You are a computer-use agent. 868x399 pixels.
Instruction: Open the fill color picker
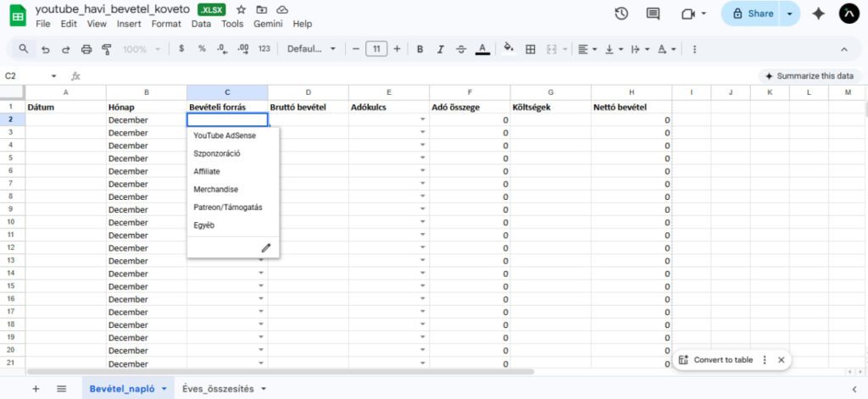pos(509,49)
